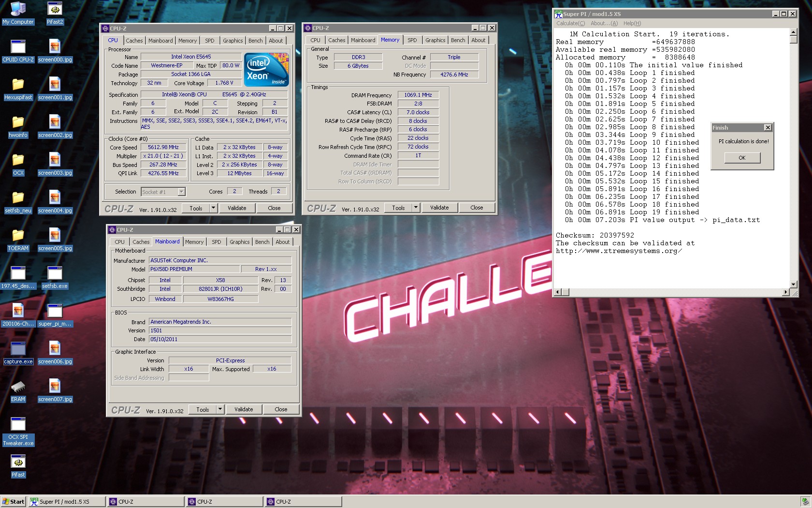Open the Pifast2 desktop icon
This screenshot has height=508, width=812.
[x=55, y=13]
